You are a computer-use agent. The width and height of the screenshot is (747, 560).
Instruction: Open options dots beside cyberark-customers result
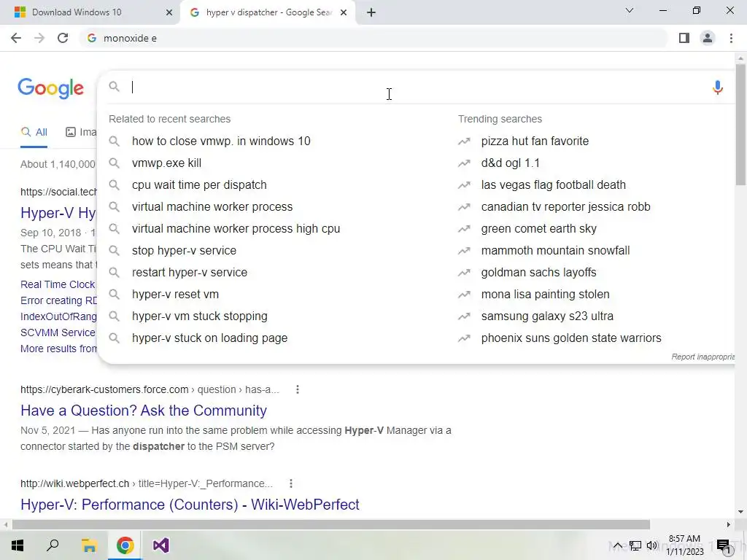click(x=298, y=389)
